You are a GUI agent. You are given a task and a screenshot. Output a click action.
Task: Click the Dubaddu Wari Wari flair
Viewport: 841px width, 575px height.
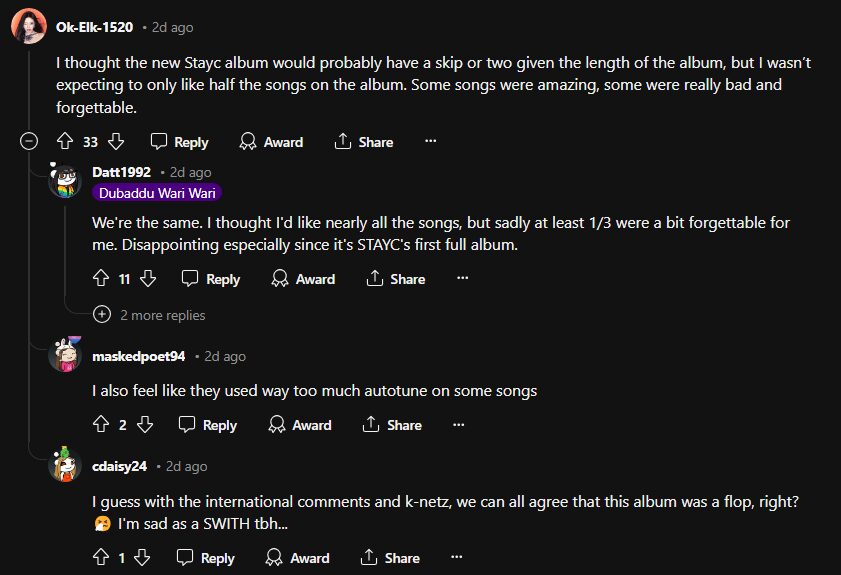point(157,193)
